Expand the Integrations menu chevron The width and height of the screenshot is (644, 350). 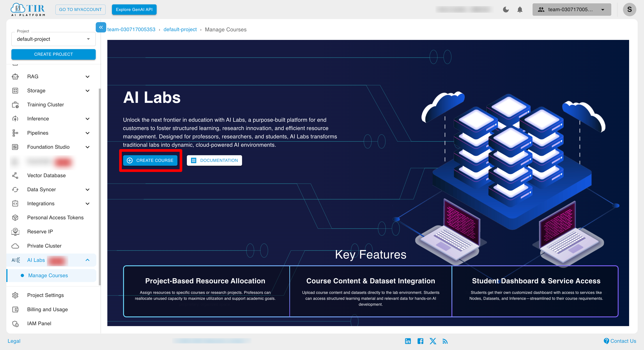click(87, 204)
